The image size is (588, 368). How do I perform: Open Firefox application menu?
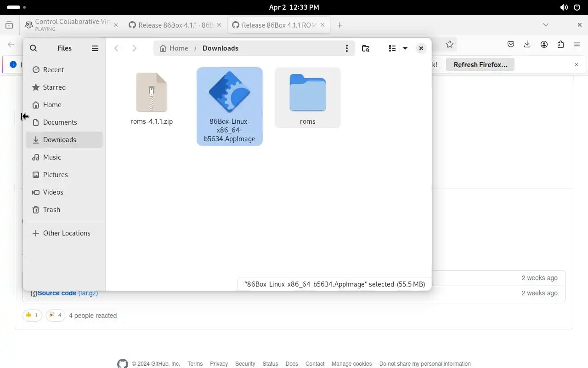pyautogui.click(x=577, y=45)
